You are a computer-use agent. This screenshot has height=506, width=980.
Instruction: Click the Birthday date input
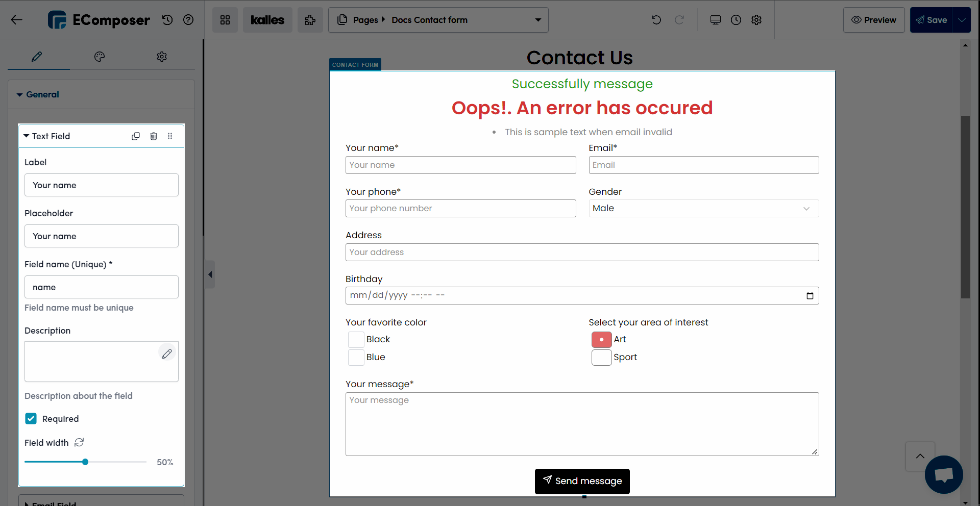[x=582, y=296]
